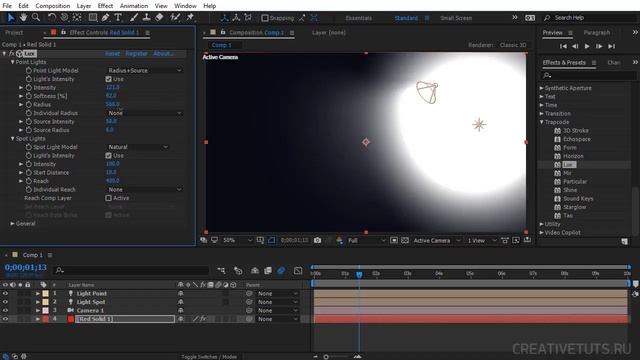Open the Individual Reach dropdown
Viewport: 640px width, 360px height.
(x=144, y=190)
